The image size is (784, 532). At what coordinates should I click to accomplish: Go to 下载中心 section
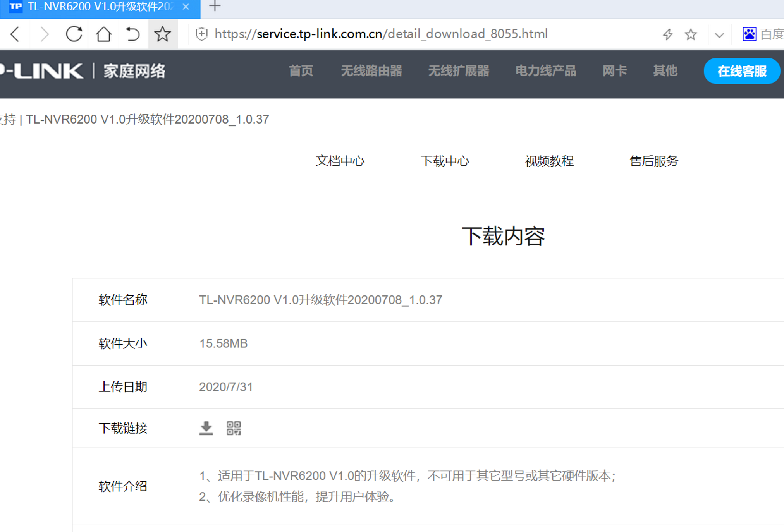coord(445,161)
